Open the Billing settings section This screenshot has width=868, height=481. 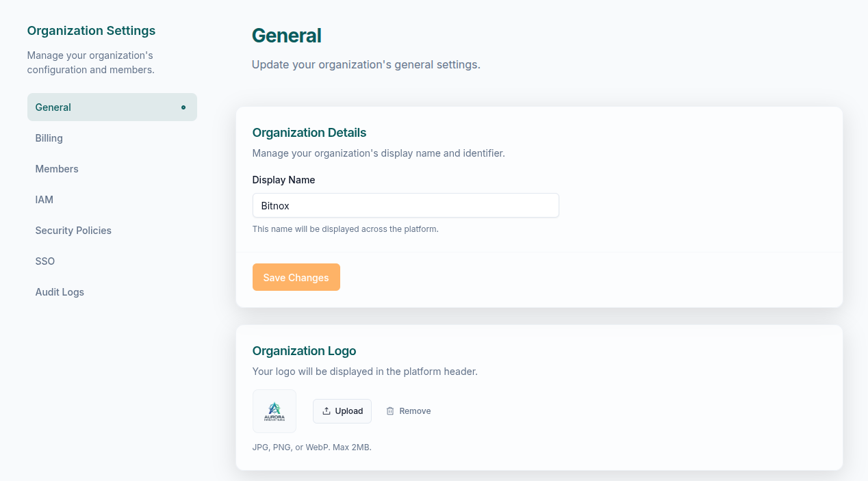click(x=49, y=138)
